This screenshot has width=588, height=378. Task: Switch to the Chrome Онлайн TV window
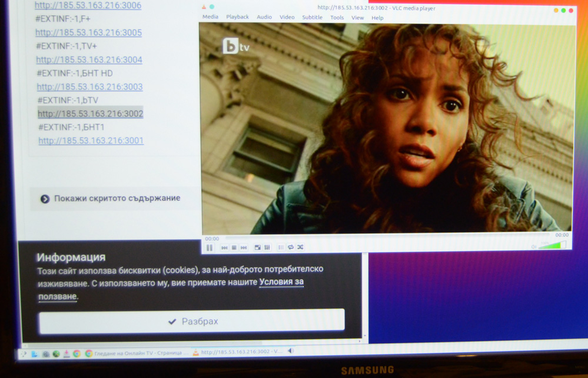137,353
